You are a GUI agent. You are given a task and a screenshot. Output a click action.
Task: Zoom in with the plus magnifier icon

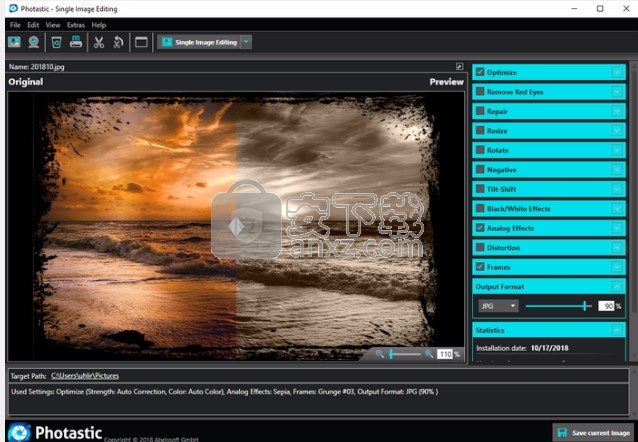[x=429, y=354]
